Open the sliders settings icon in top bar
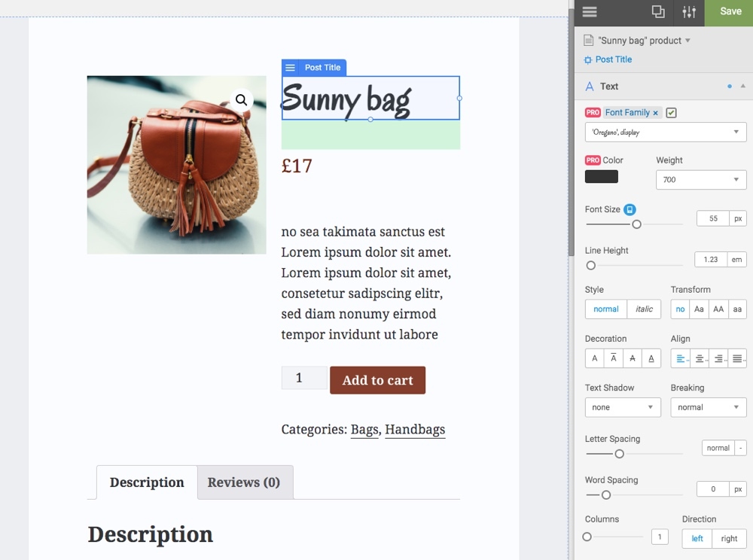This screenshot has width=753, height=560. point(689,11)
